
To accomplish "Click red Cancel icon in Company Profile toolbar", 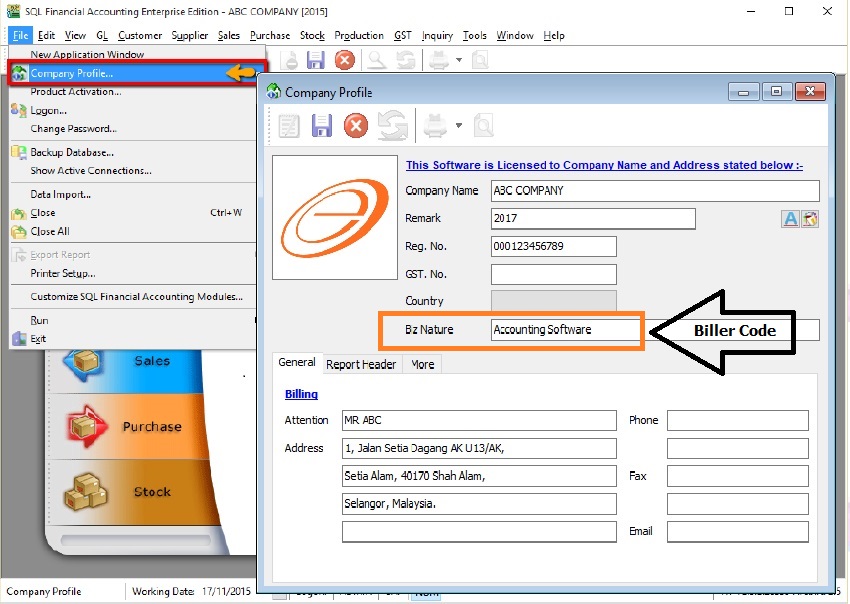I will tap(356, 126).
